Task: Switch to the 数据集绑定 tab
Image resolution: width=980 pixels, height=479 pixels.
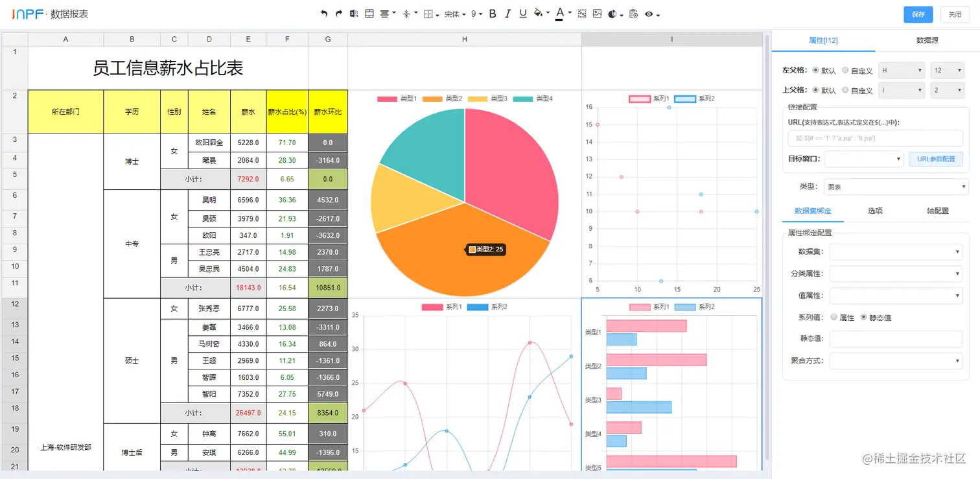Action: (x=813, y=211)
